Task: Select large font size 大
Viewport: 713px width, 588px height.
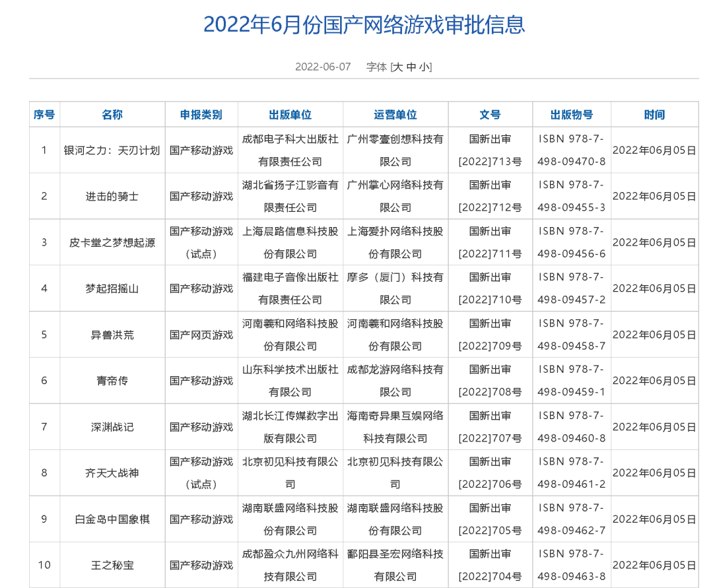Action: [x=397, y=67]
